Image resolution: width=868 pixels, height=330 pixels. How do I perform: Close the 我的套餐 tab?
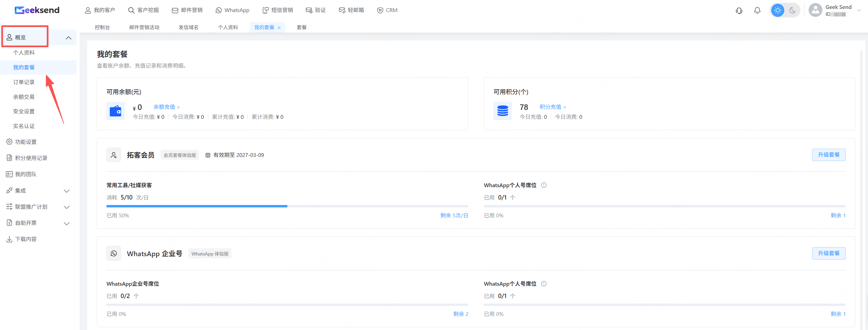click(x=279, y=28)
